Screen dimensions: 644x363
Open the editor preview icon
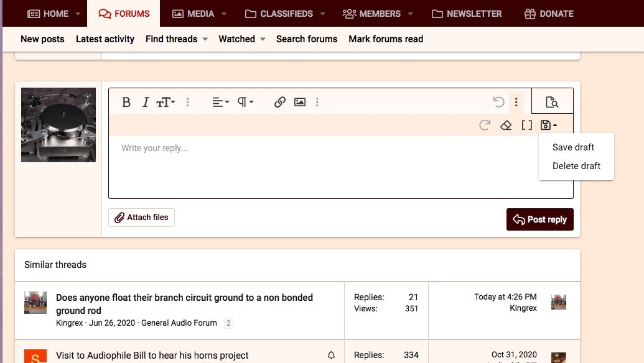coord(552,103)
